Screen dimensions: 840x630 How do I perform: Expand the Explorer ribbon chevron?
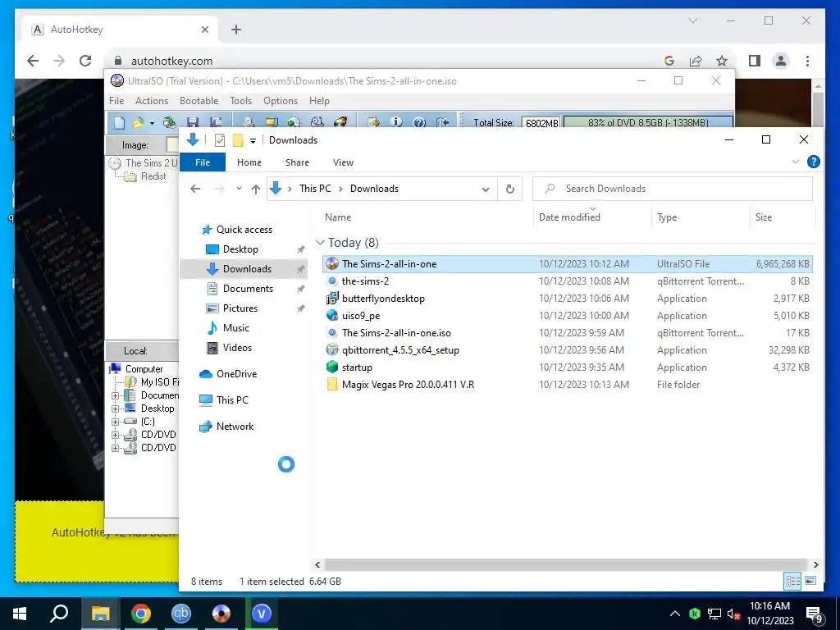pos(796,162)
